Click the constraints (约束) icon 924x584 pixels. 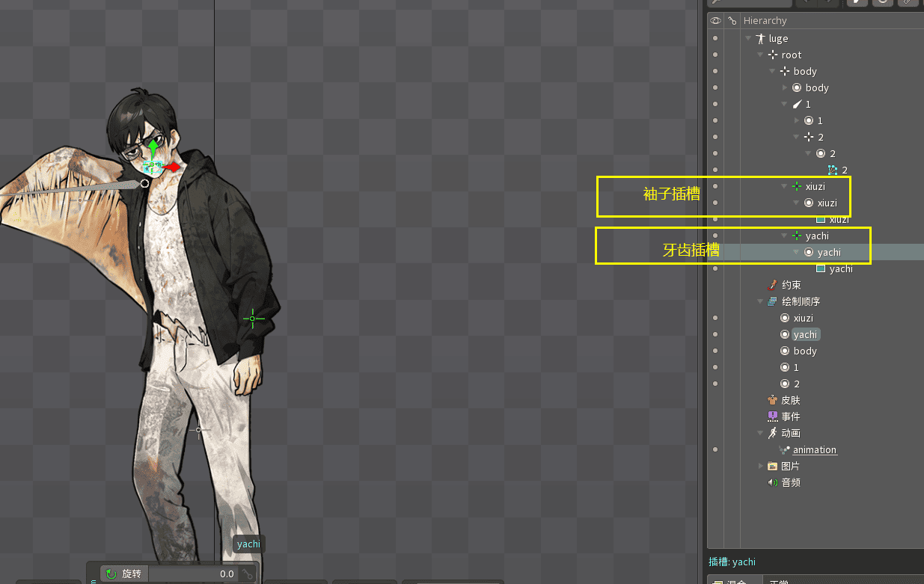(x=773, y=285)
